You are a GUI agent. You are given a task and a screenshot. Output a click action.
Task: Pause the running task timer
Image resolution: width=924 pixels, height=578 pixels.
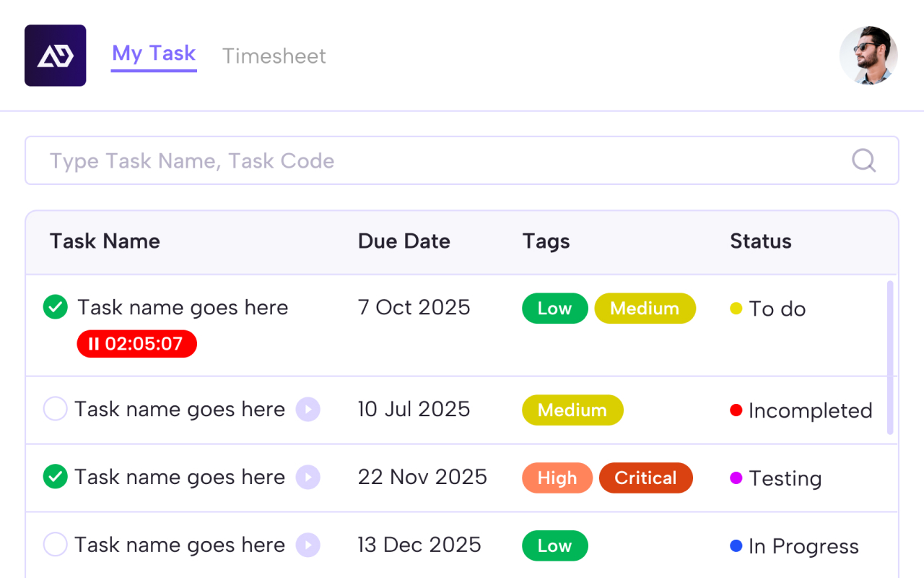(93, 343)
